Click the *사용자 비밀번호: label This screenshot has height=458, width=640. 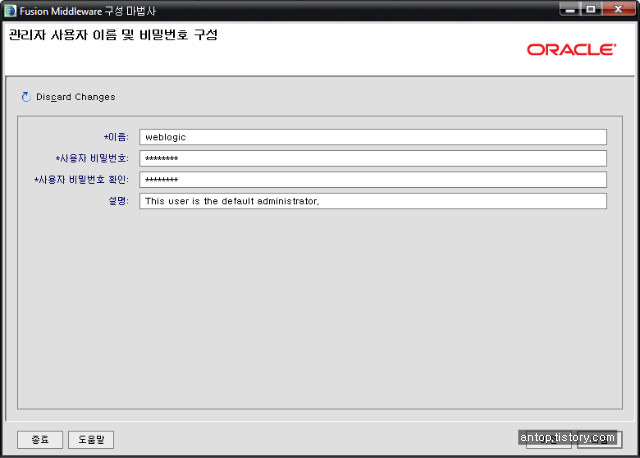[92, 158]
